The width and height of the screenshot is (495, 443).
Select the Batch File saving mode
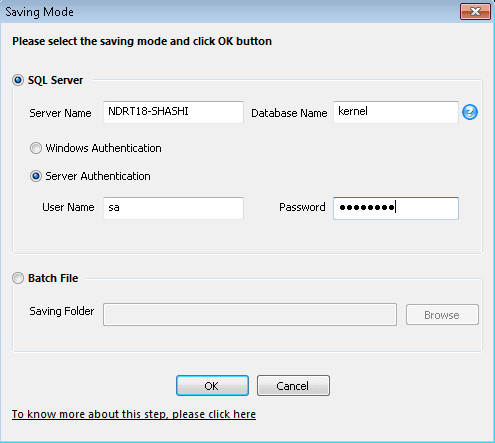click(x=18, y=278)
